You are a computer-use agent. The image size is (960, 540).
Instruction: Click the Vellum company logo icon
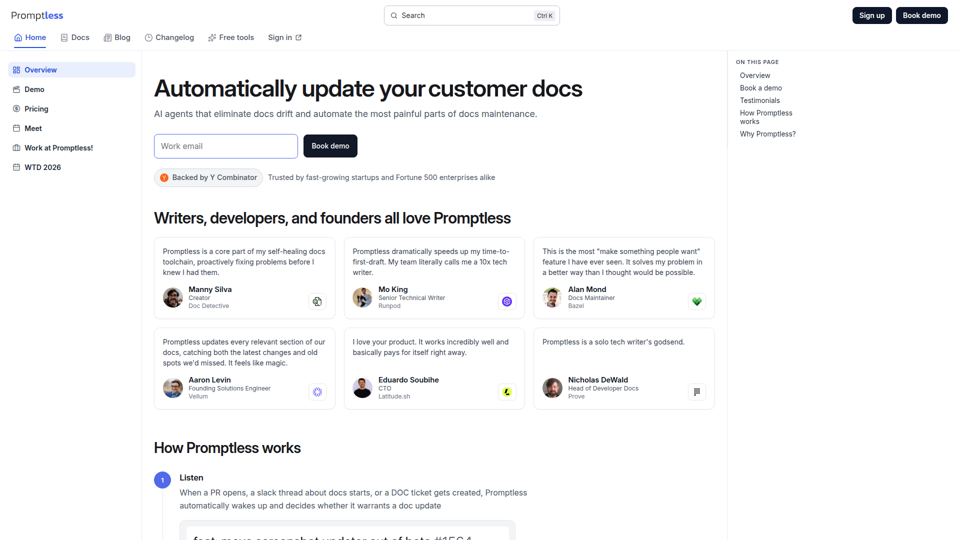tap(317, 392)
